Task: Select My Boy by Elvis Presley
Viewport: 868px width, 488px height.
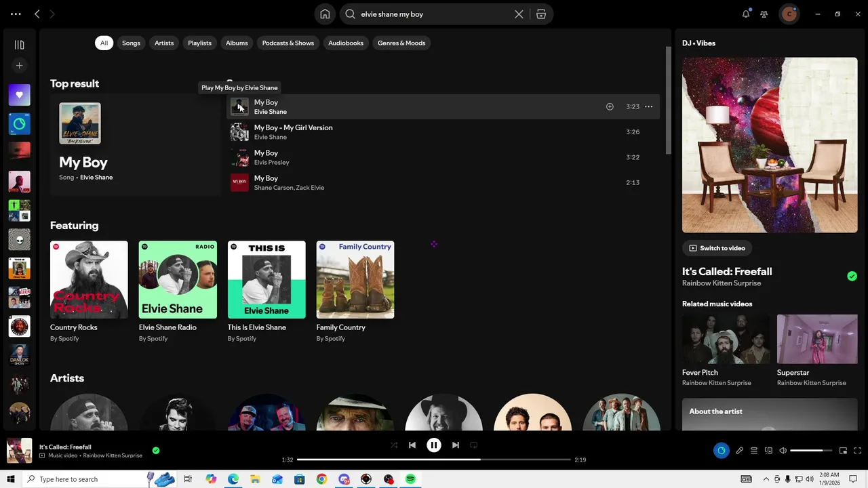Action: pos(443,157)
